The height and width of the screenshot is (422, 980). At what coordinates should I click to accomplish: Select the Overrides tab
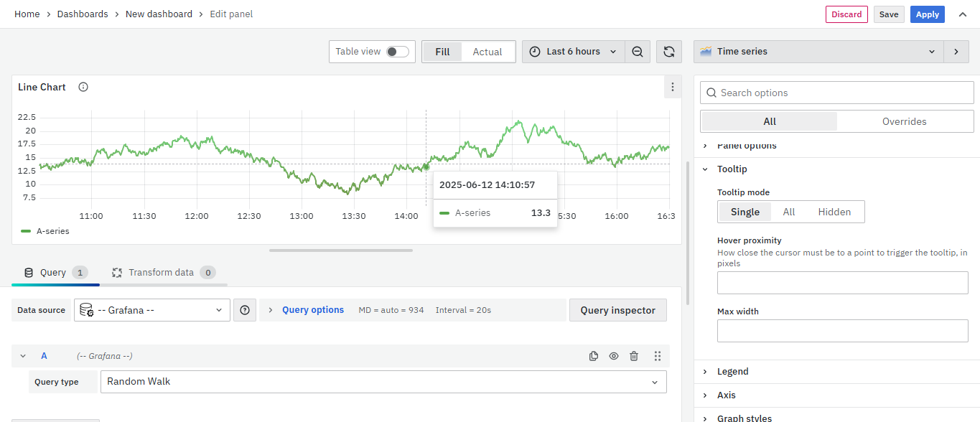point(904,121)
